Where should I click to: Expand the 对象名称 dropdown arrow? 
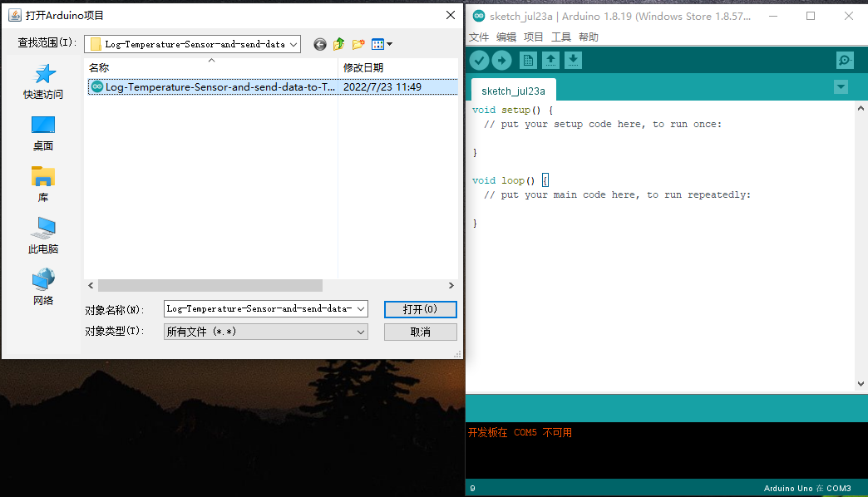[361, 309]
